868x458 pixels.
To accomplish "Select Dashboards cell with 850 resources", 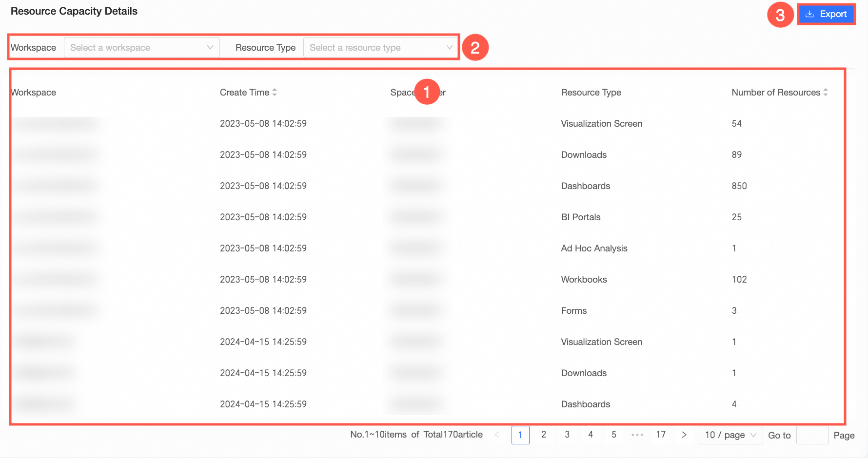I will 586,186.
